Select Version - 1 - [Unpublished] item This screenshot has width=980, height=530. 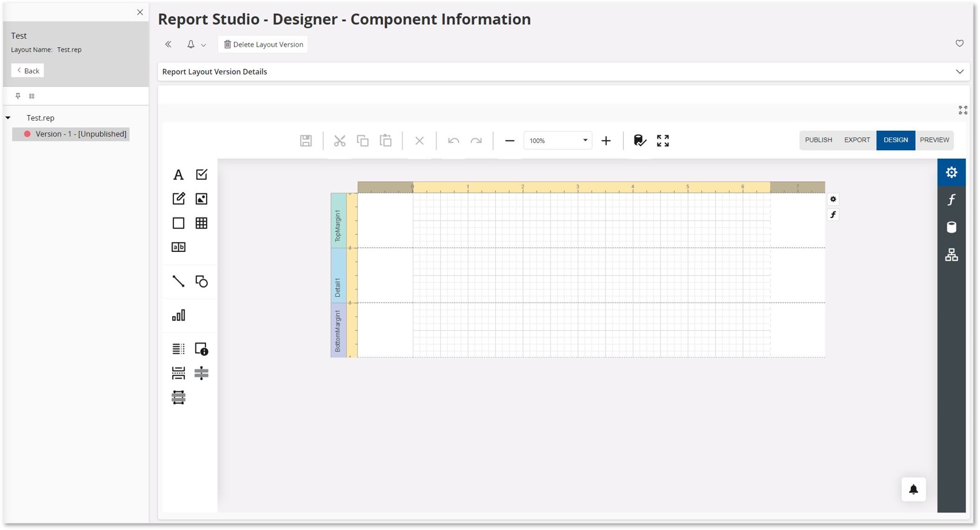tap(81, 134)
